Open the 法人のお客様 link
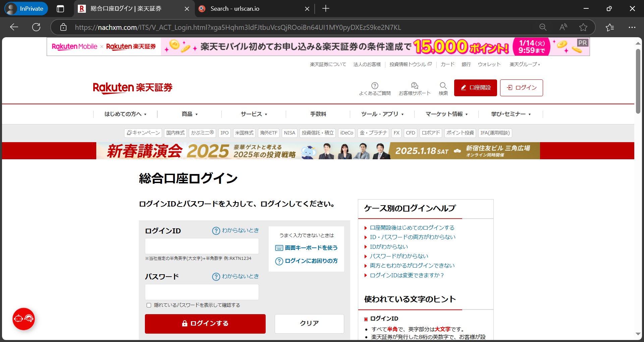644x342 pixels. [367, 64]
